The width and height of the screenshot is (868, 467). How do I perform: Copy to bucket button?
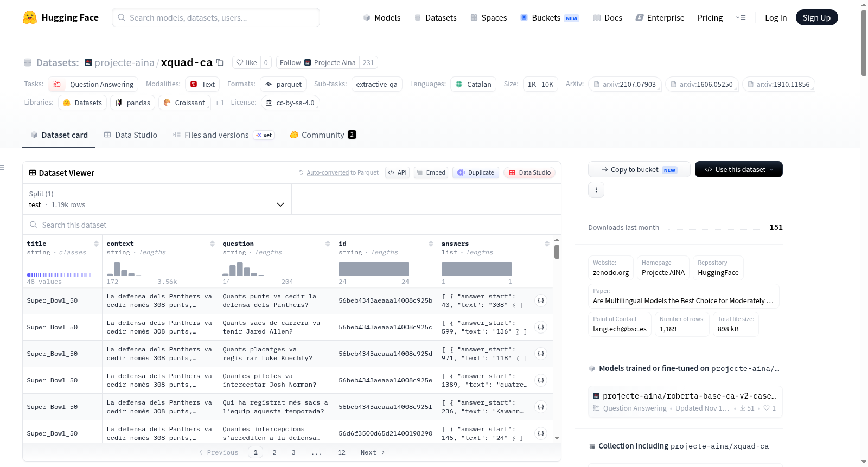pos(639,169)
